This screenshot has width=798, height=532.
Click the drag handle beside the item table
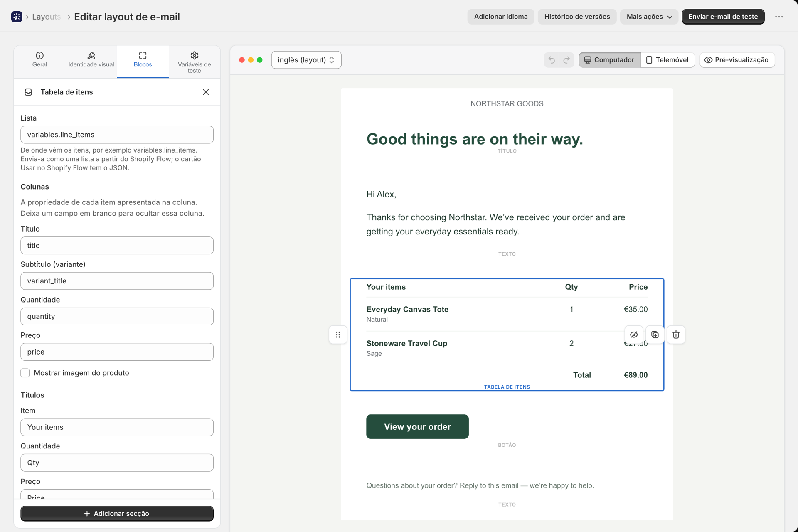(338, 335)
